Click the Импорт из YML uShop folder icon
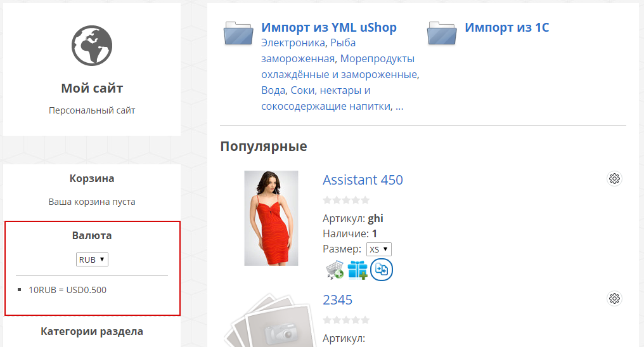The height and width of the screenshot is (347, 644). coord(238,34)
